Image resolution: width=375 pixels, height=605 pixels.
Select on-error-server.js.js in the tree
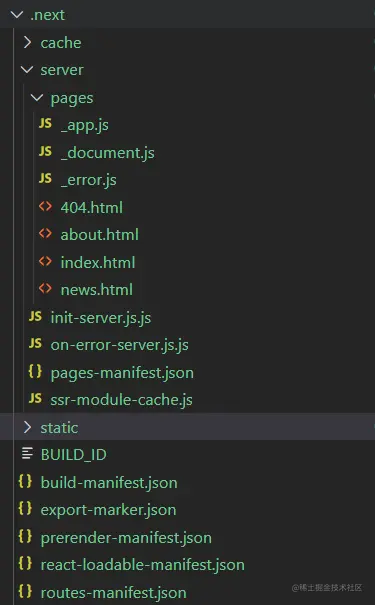[119, 345]
